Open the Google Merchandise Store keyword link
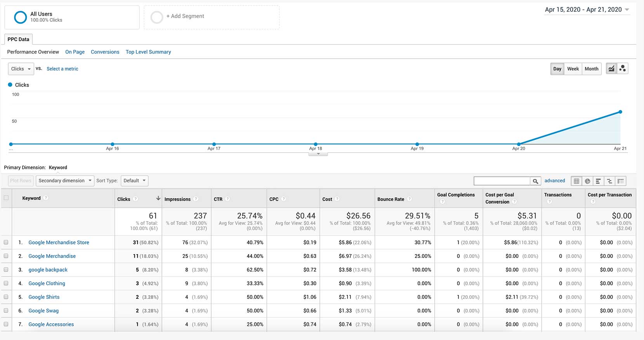Image resolution: width=644 pixels, height=340 pixels. click(59, 242)
